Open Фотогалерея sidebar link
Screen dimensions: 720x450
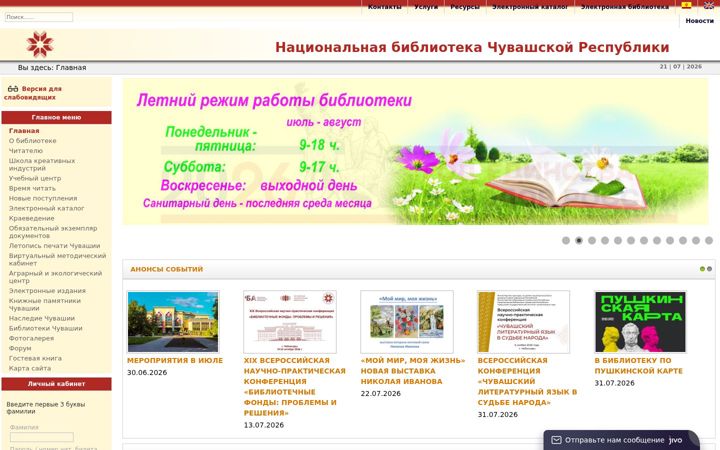(x=31, y=338)
